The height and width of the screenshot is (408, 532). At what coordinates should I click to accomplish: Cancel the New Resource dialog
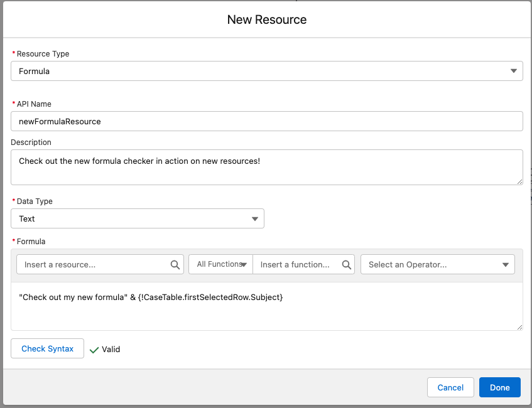(450, 387)
